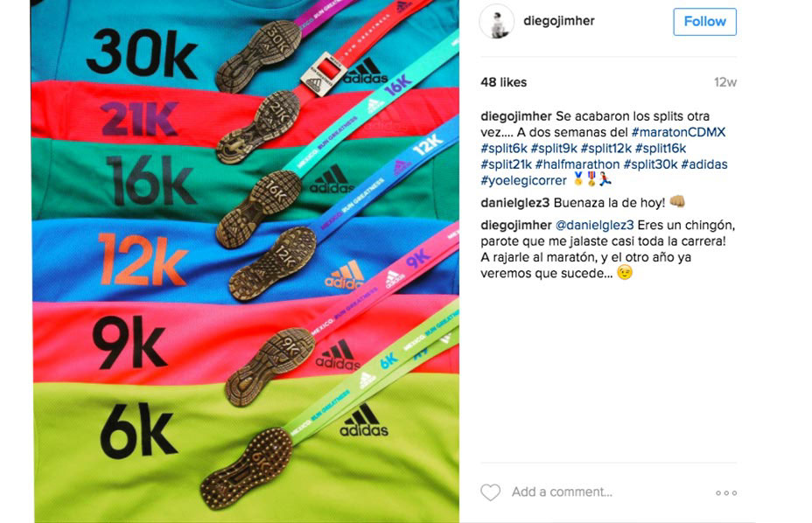Image resolution: width=812 pixels, height=523 pixels.
Task: Open the #split12k hashtag link
Action: (x=605, y=148)
